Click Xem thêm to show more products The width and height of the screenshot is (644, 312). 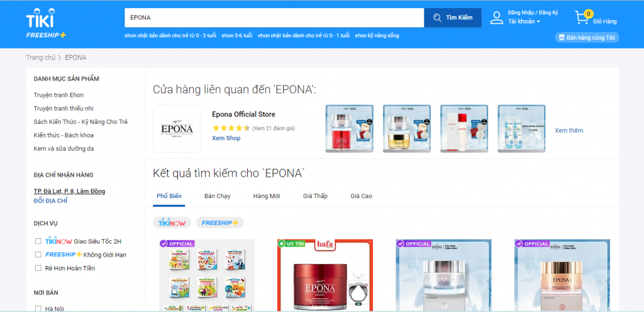tap(569, 131)
